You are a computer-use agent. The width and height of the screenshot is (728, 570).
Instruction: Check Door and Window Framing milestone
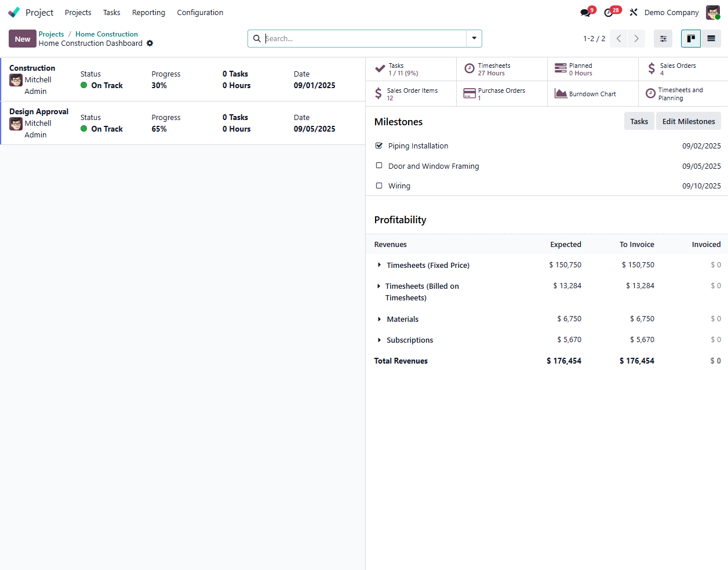(x=379, y=166)
